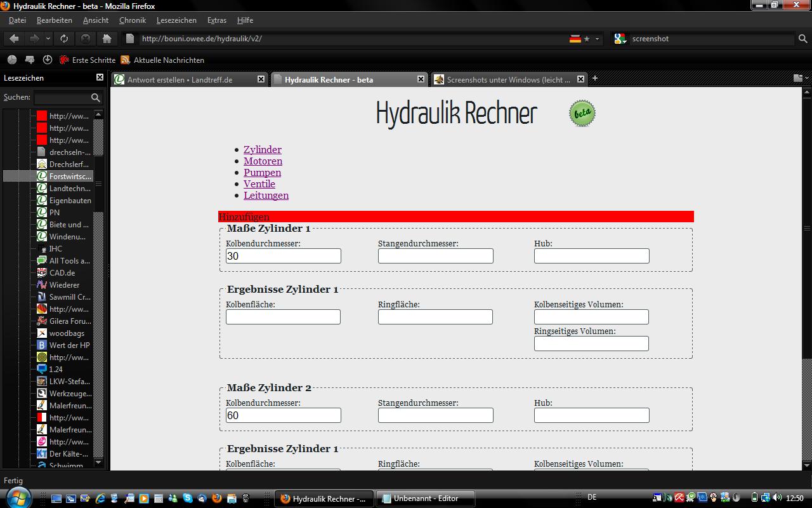The height and width of the screenshot is (508, 812).
Task: Reload the page with the refresh icon
Action: [64, 39]
